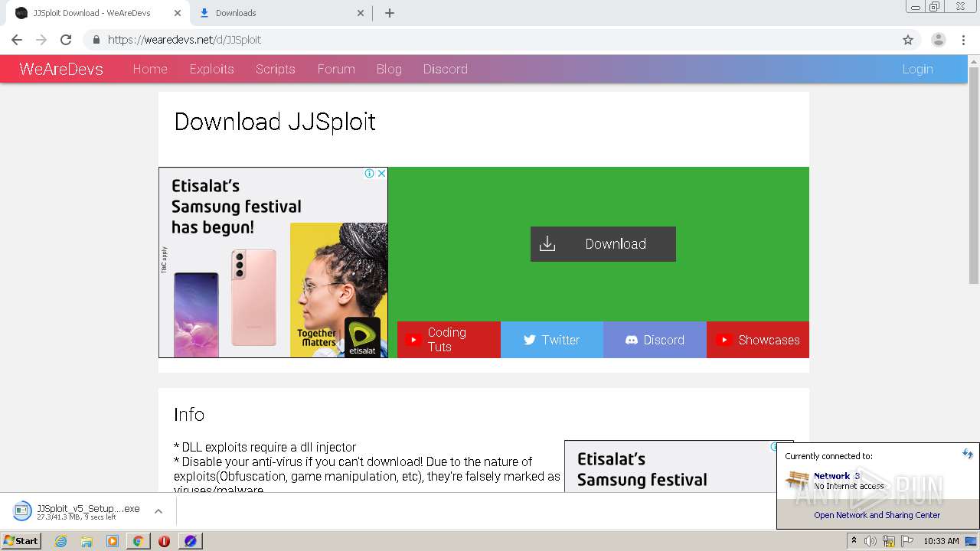Open the Forum nav item
980x551 pixels.
click(336, 69)
